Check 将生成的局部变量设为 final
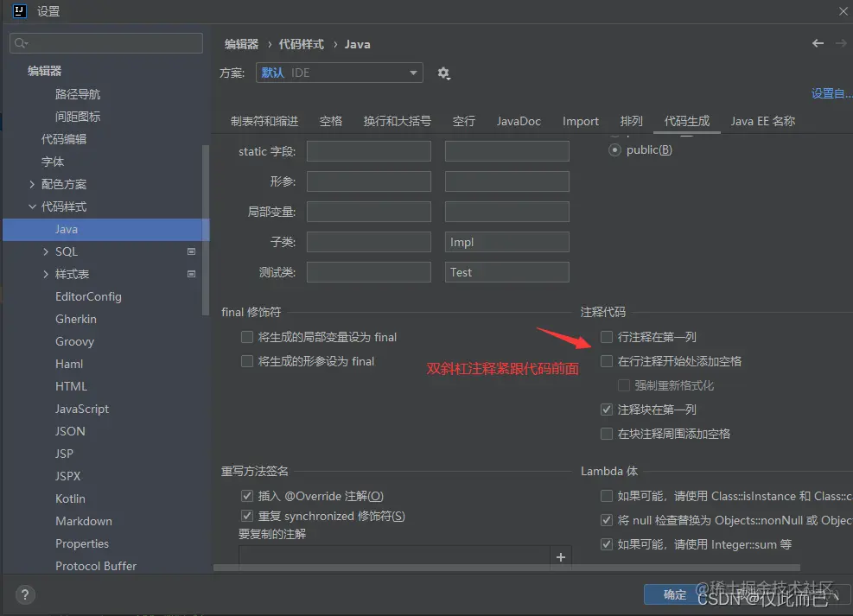The image size is (853, 616). (247, 337)
